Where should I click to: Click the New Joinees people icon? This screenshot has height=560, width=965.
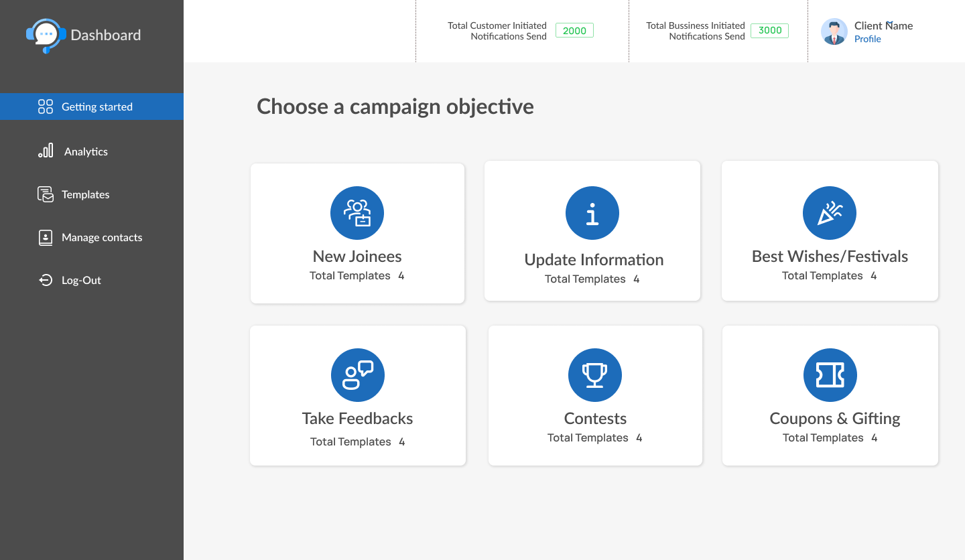click(357, 213)
